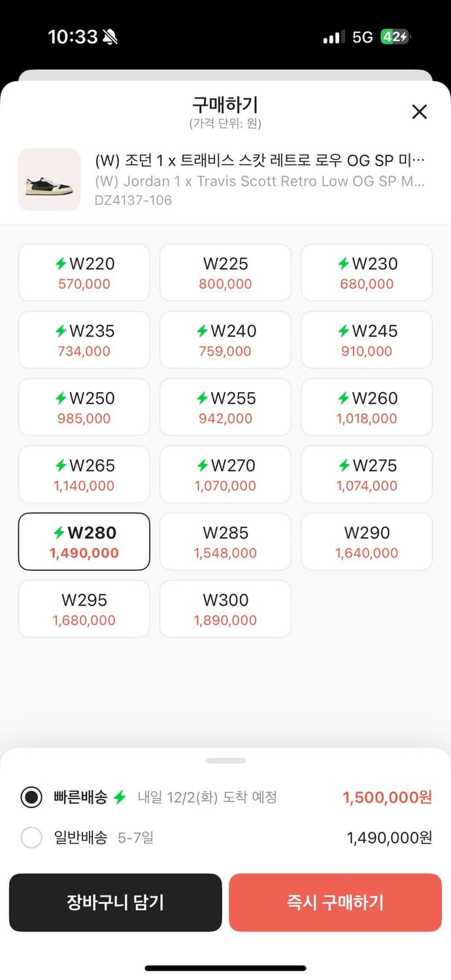
Task: Close the purchase sheet with X
Action: coord(419,112)
